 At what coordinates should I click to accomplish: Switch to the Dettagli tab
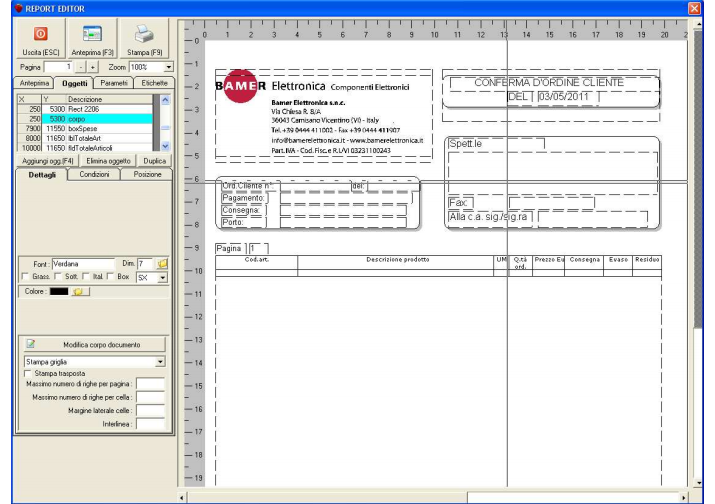tap(42, 175)
